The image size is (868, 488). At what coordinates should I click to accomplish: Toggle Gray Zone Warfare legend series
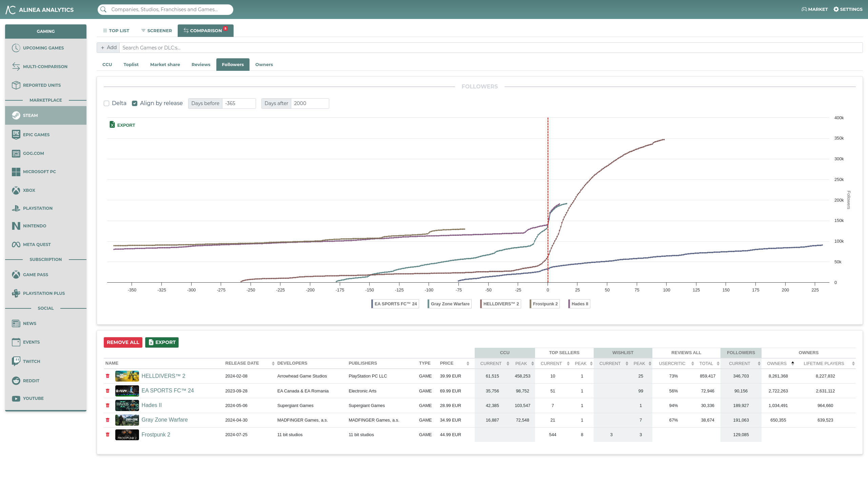click(x=450, y=304)
